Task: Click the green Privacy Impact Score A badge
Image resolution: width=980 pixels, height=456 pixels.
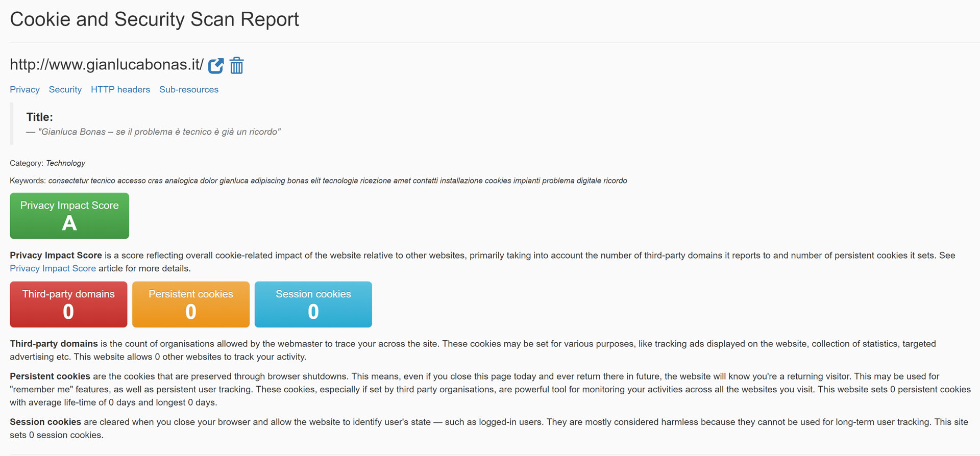Action: click(69, 216)
